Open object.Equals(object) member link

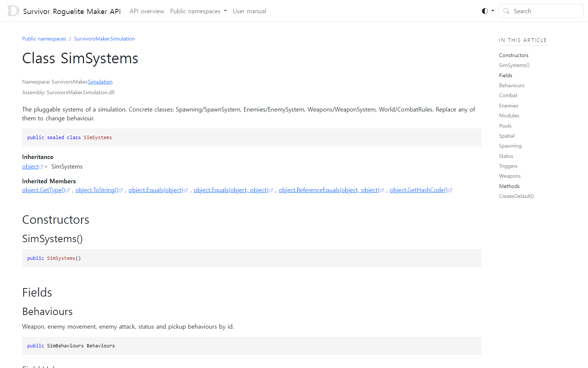point(156,190)
